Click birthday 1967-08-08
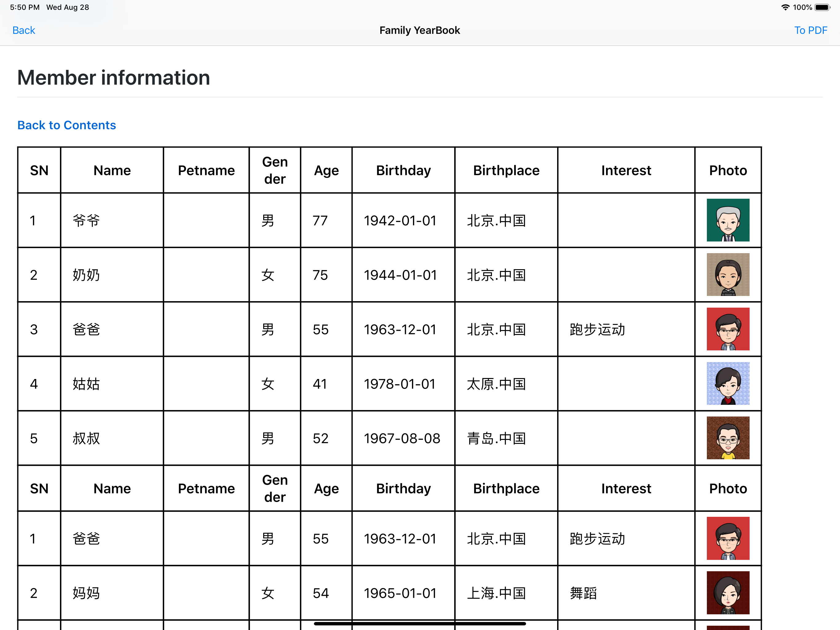The height and width of the screenshot is (630, 840). pyautogui.click(x=402, y=438)
